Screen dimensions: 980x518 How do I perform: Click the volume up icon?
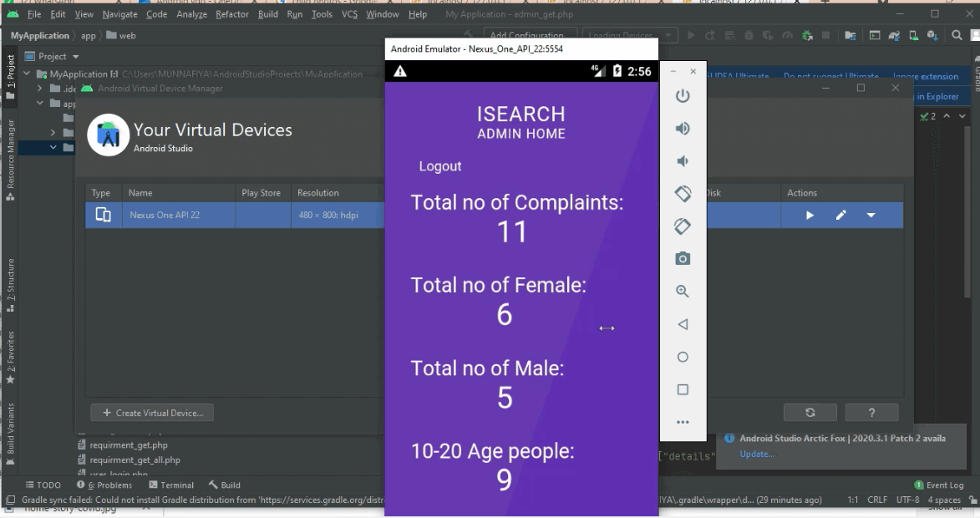click(683, 127)
